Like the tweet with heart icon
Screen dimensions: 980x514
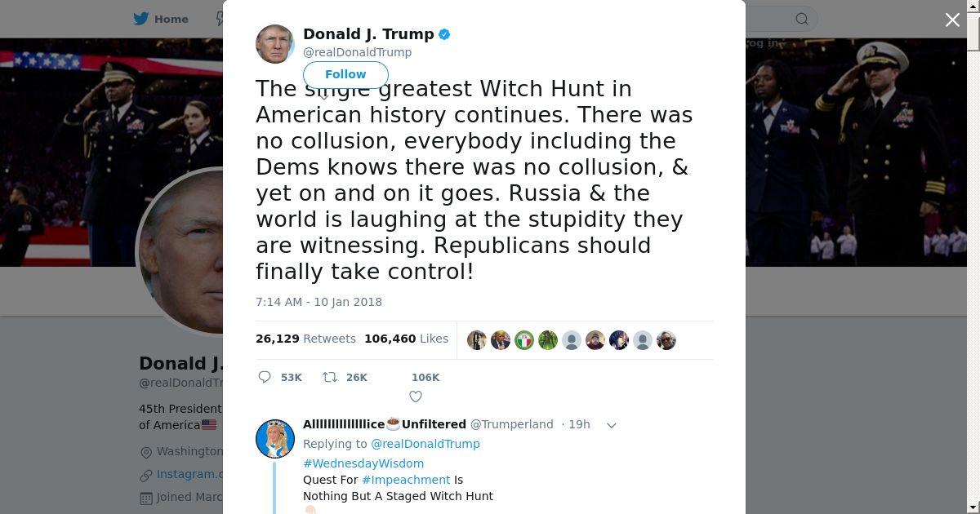416,397
